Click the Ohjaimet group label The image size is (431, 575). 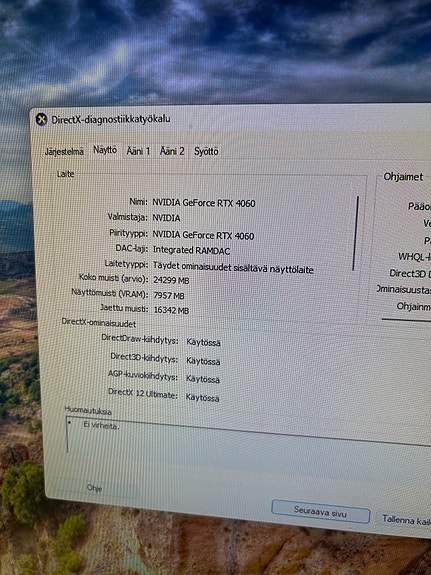(x=403, y=177)
